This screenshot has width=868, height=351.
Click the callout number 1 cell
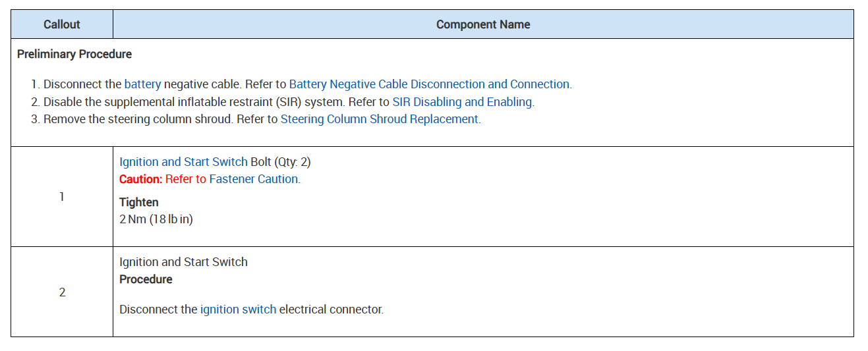(62, 197)
